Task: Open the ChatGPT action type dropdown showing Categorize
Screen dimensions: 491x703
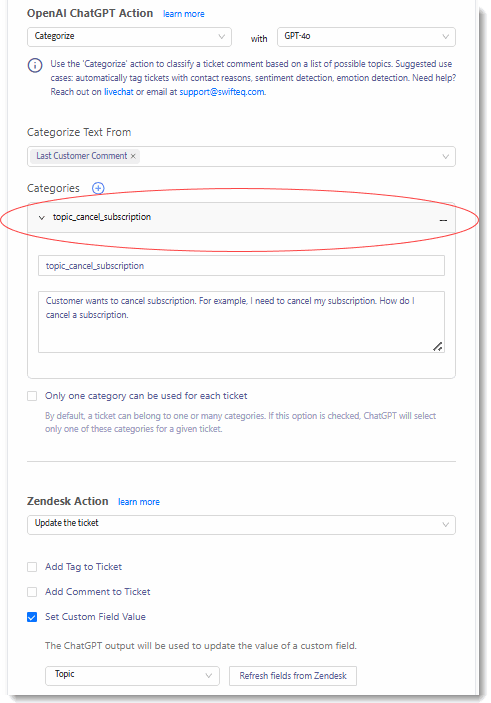Action: [x=129, y=37]
